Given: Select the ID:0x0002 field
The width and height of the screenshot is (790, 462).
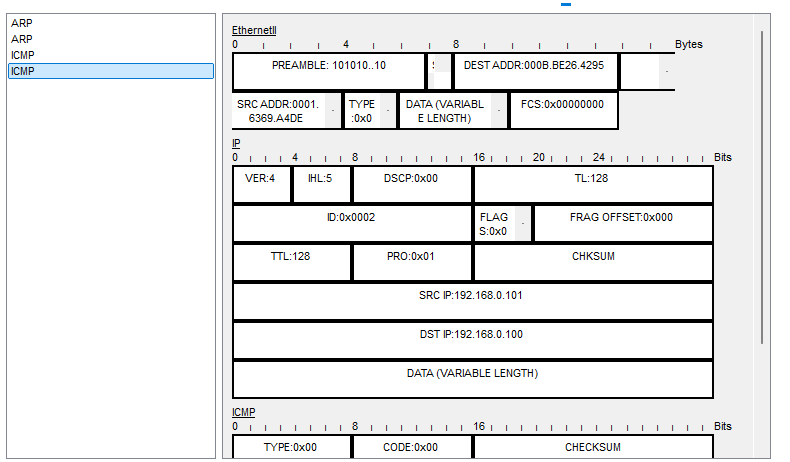Looking at the screenshot, I should (x=351, y=217).
